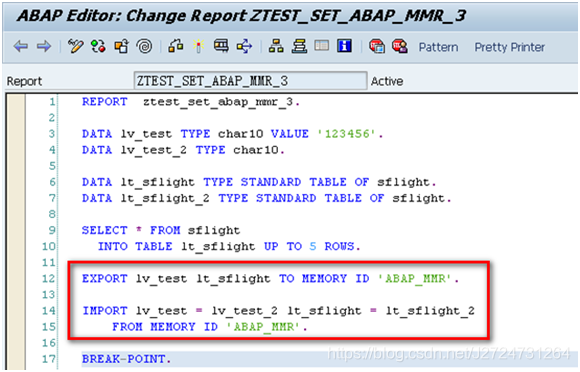
Task: Click lt_sflight variable on line 6
Action: (157, 182)
